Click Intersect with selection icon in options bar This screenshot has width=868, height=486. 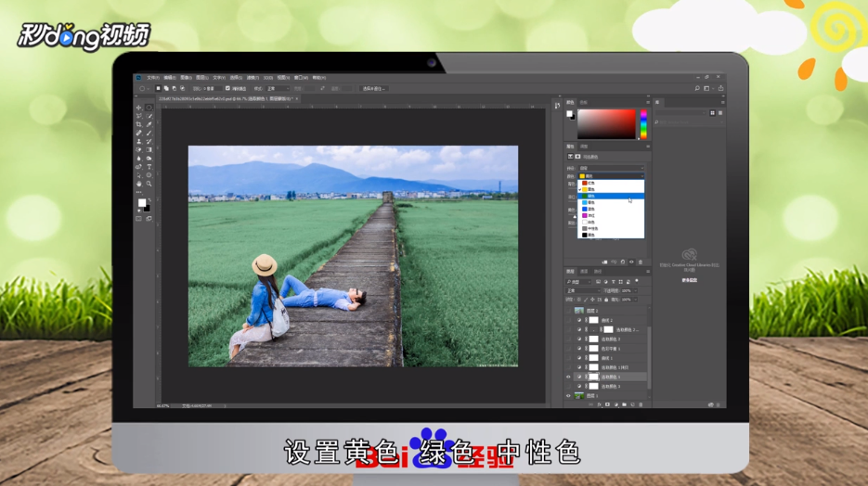(x=182, y=88)
